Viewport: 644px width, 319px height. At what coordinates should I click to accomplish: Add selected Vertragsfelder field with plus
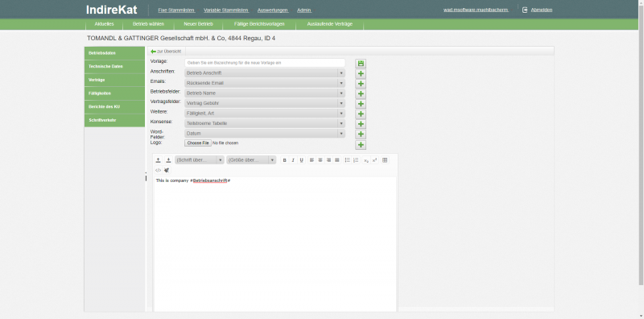click(x=361, y=104)
